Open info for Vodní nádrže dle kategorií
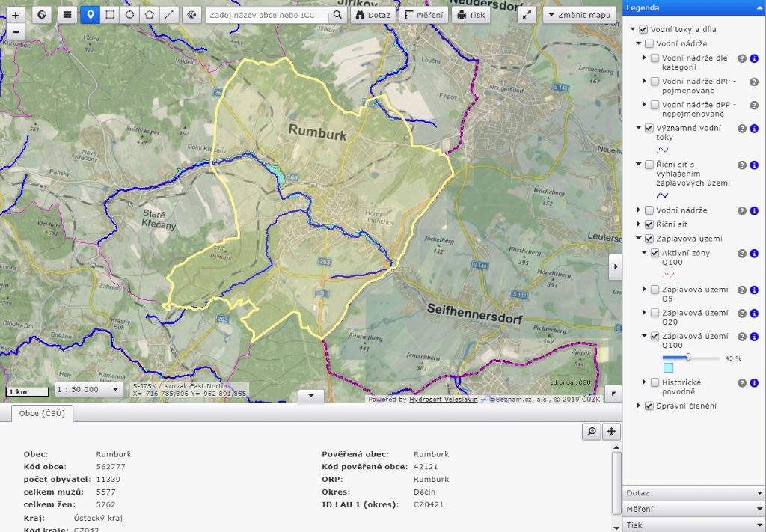The height and width of the screenshot is (532, 766). (754, 58)
